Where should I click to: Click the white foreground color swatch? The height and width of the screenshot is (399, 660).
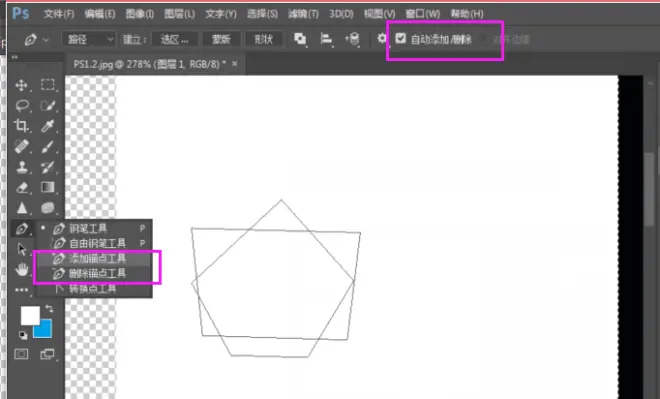coord(30,315)
